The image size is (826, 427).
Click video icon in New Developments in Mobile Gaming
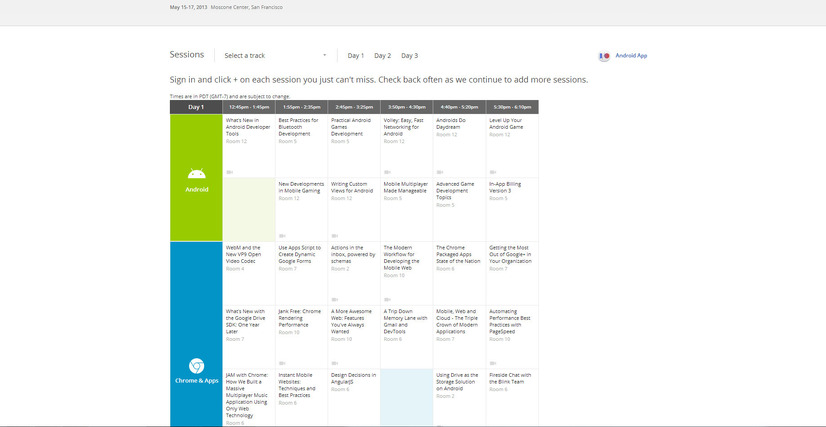282,236
